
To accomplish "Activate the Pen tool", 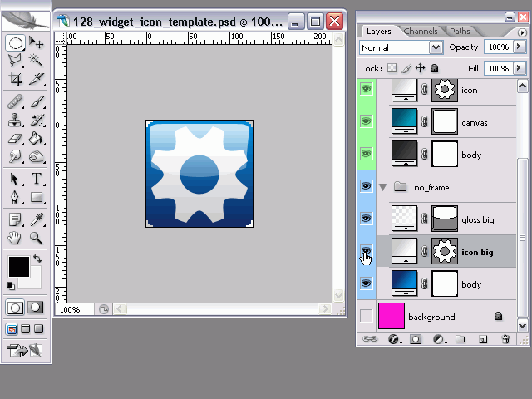I will click(x=15, y=197).
